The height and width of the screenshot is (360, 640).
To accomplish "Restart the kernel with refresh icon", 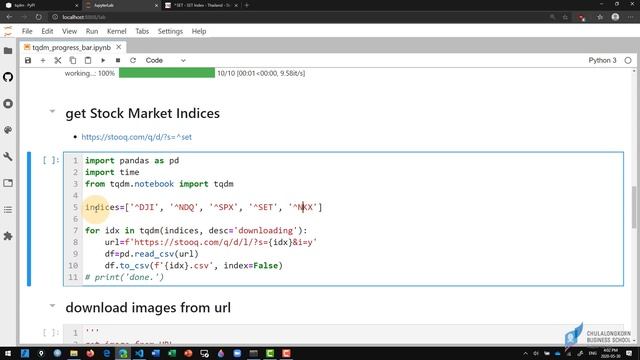I will pos(133,60).
